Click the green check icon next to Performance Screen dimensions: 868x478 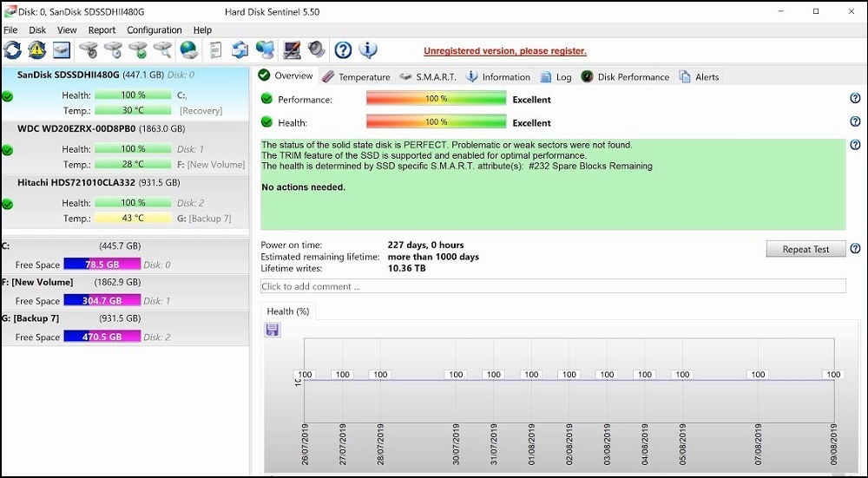click(266, 99)
